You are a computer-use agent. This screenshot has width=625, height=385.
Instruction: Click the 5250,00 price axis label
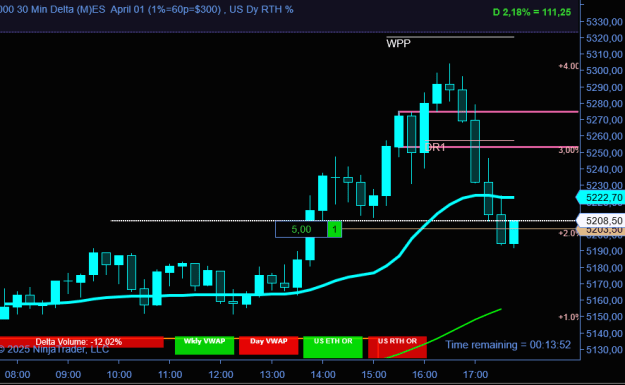[x=604, y=153]
